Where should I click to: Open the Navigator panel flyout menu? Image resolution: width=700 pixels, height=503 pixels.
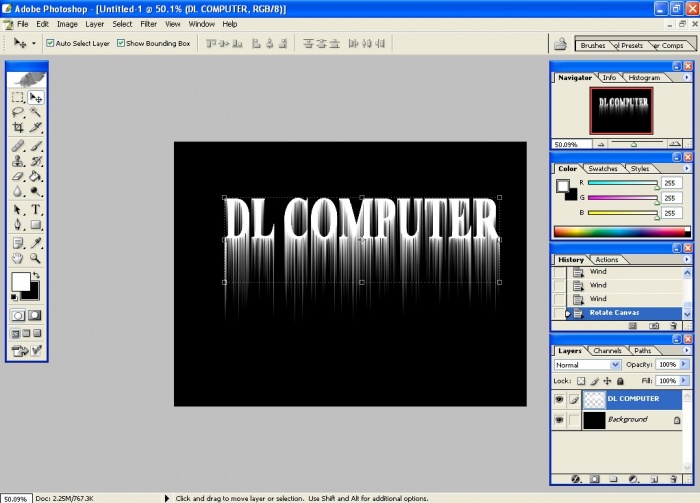pos(687,77)
